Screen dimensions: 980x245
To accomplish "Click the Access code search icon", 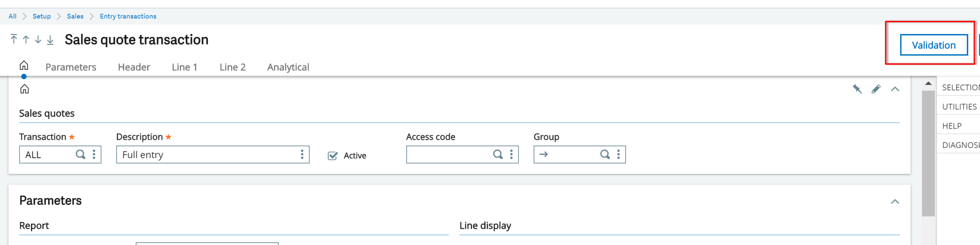I will [x=498, y=154].
